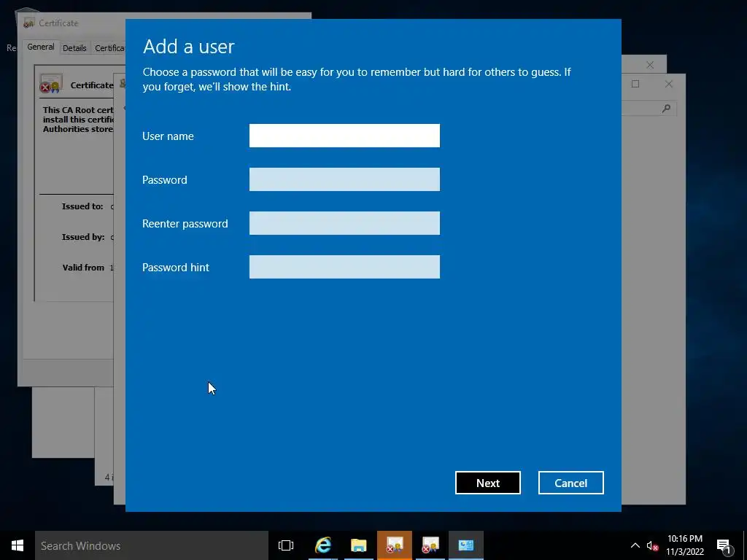This screenshot has height=560, width=747.
Task: Click the 'Add a user' heading
Action: 189,46
